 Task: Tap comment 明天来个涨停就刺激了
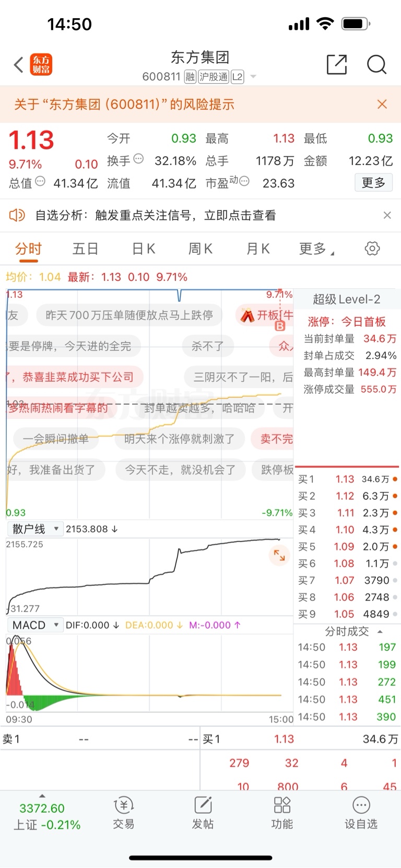point(179,439)
